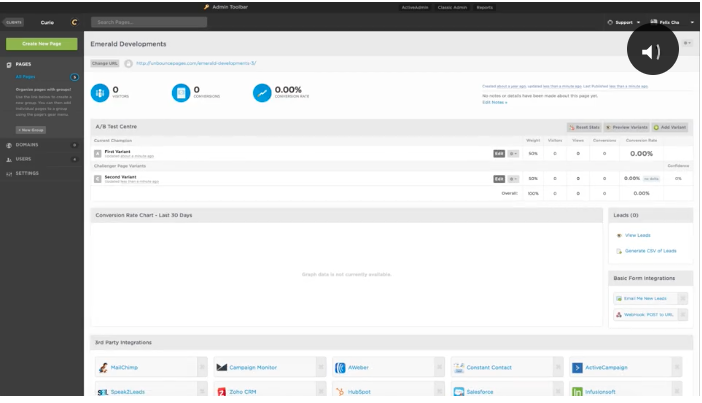Click the green Create New Page button
Screen dimensions: 702x403
pos(42,44)
